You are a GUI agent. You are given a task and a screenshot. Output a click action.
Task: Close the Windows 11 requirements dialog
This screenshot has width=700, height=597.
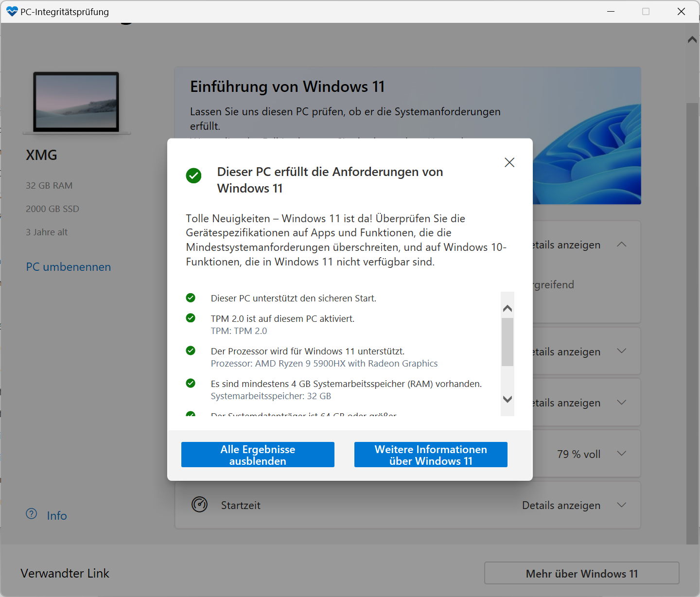(x=509, y=162)
